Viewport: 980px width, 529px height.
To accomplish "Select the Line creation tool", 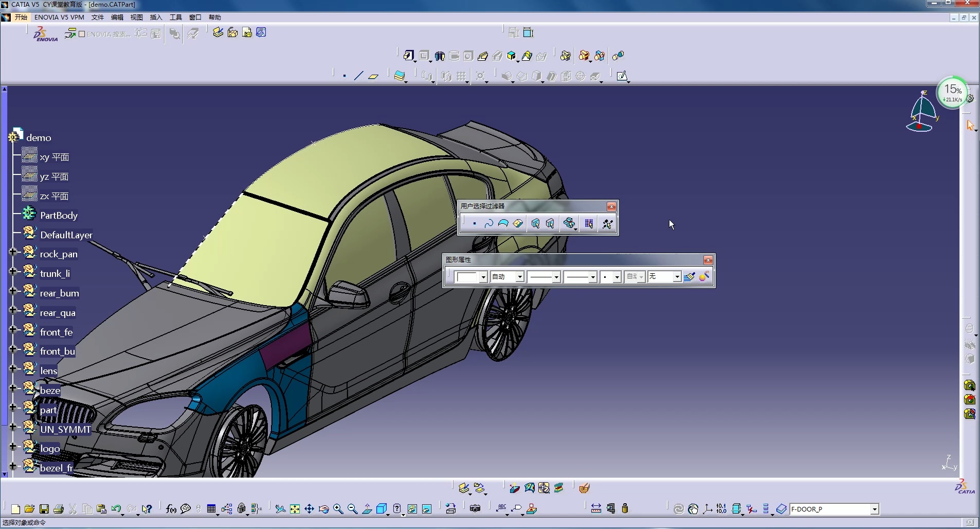I will [x=358, y=76].
